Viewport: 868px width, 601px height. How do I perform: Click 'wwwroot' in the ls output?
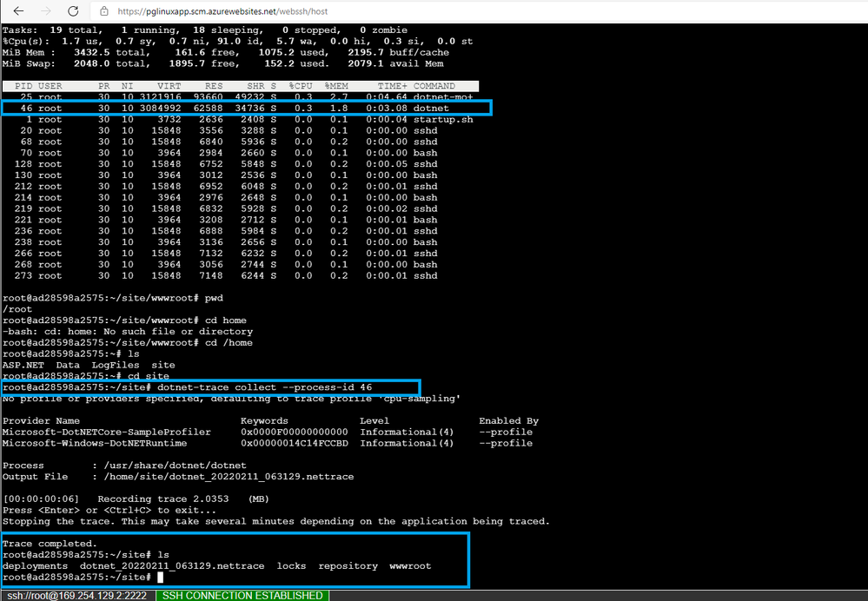410,565
